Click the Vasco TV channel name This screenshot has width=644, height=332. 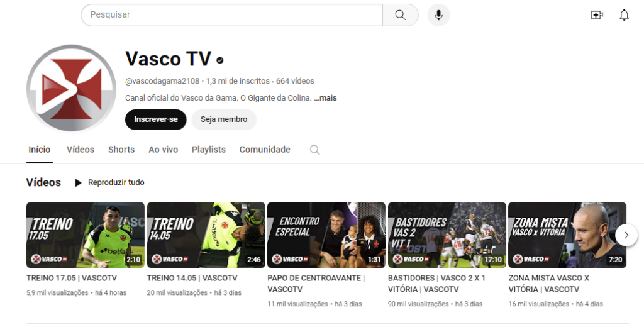168,58
